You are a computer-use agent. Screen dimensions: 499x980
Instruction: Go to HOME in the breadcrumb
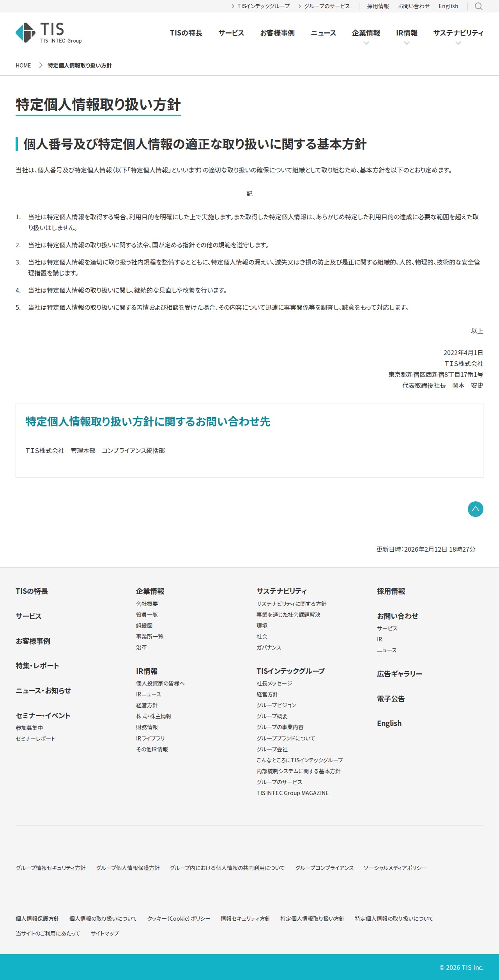click(23, 66)
